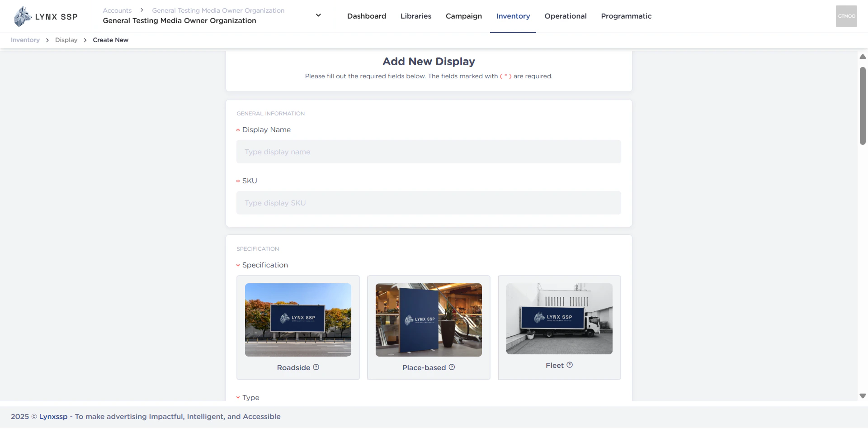
Task: Open the Inventory menu
Action: pyautogui.click(x=513, y=16)
